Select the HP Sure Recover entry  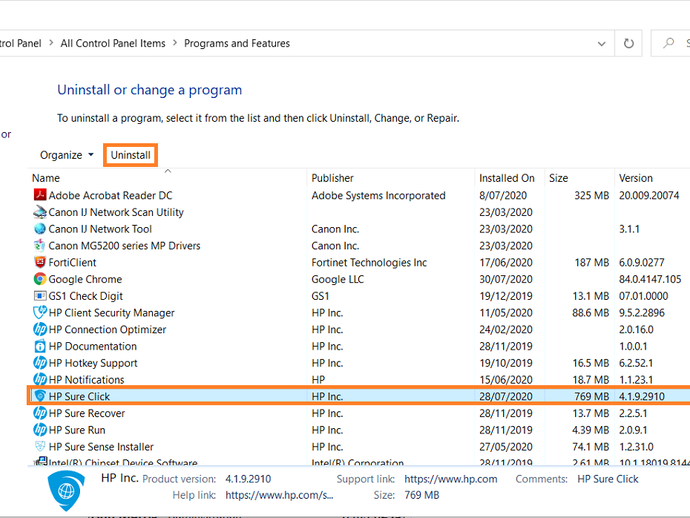pos(87,413)
